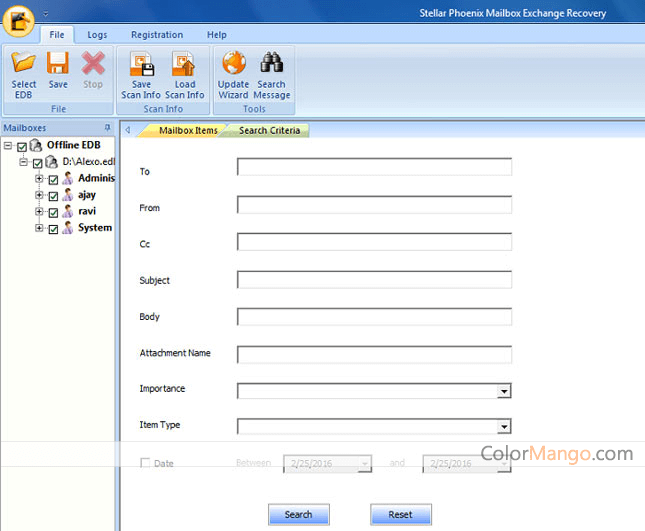Click the Body input field

(374, 317)
